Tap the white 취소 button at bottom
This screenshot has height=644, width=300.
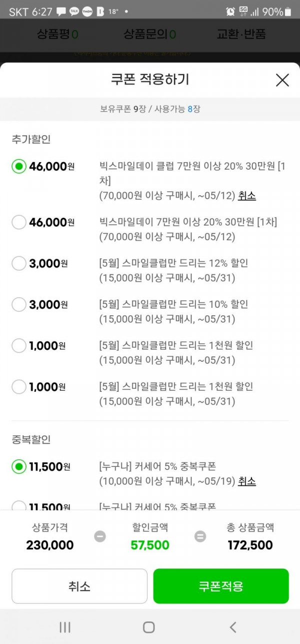coord(79,586)
